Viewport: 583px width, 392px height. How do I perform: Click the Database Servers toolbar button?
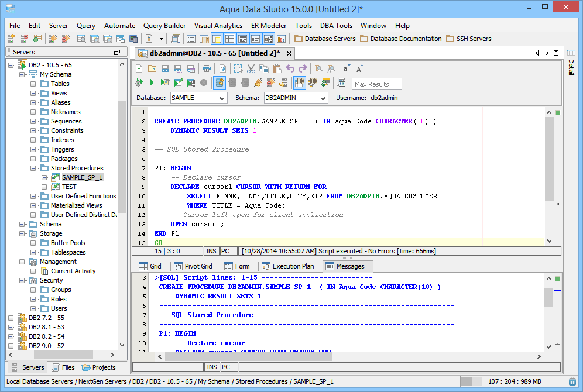point(325,39)
